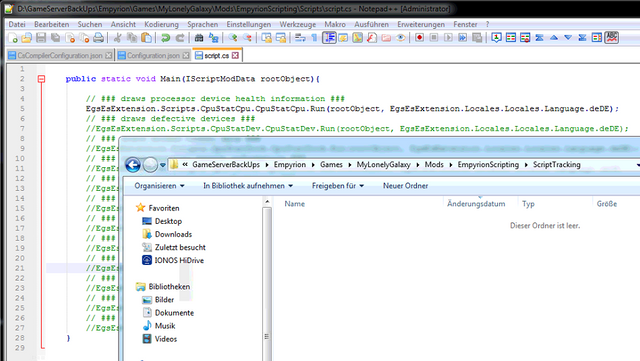Toggle the indent guide toolbar button

[x=329, y=38]
